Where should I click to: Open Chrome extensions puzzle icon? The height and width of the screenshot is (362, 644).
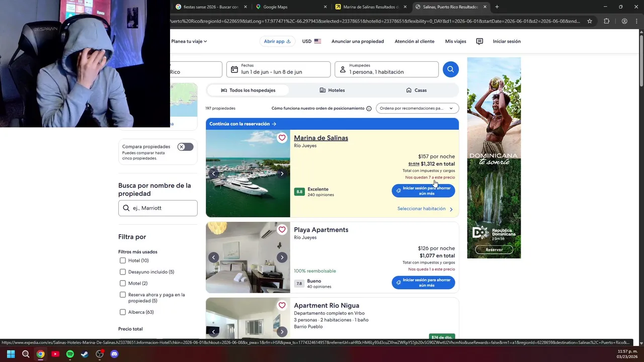click(x=606, y=21)
